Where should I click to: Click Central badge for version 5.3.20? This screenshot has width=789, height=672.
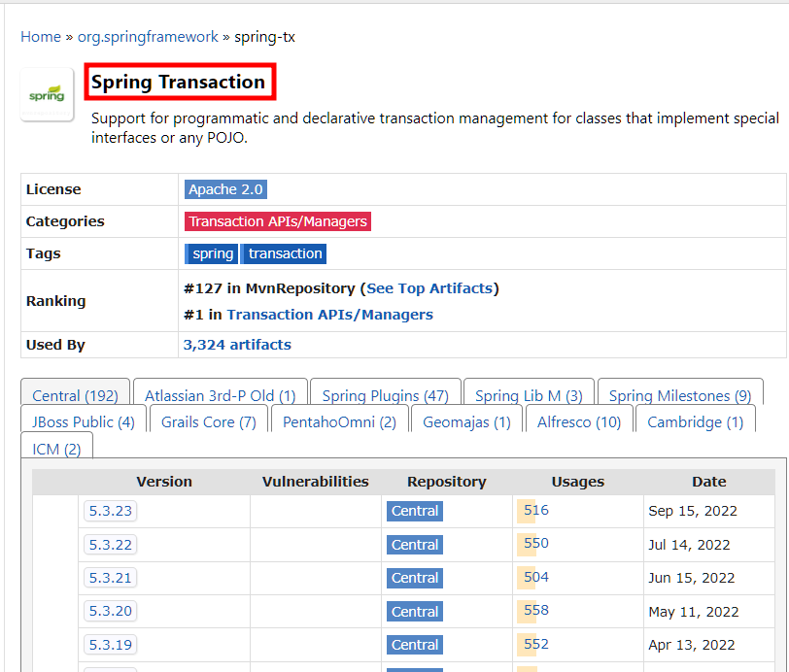415,612
